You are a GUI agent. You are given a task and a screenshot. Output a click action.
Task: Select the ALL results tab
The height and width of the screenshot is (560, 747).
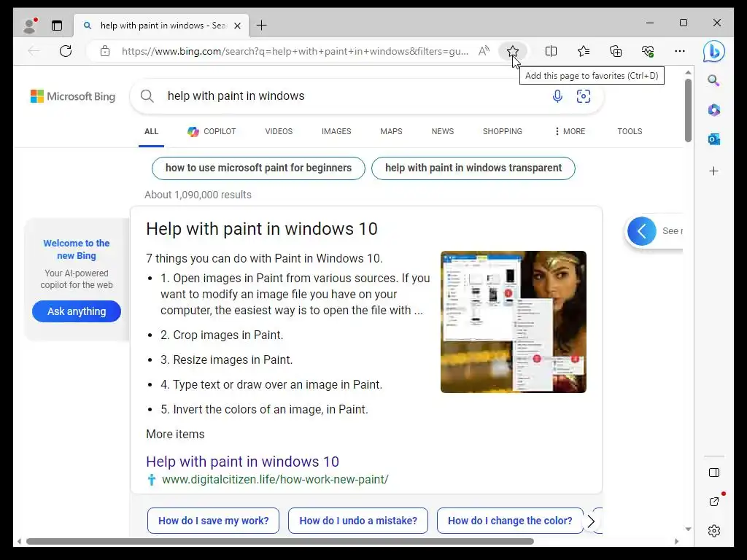tap(151, 131)
